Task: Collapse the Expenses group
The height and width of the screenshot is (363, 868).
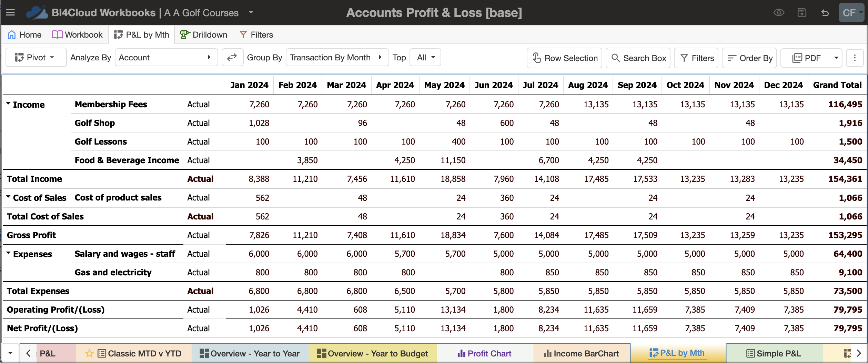Action: point(8,253)
